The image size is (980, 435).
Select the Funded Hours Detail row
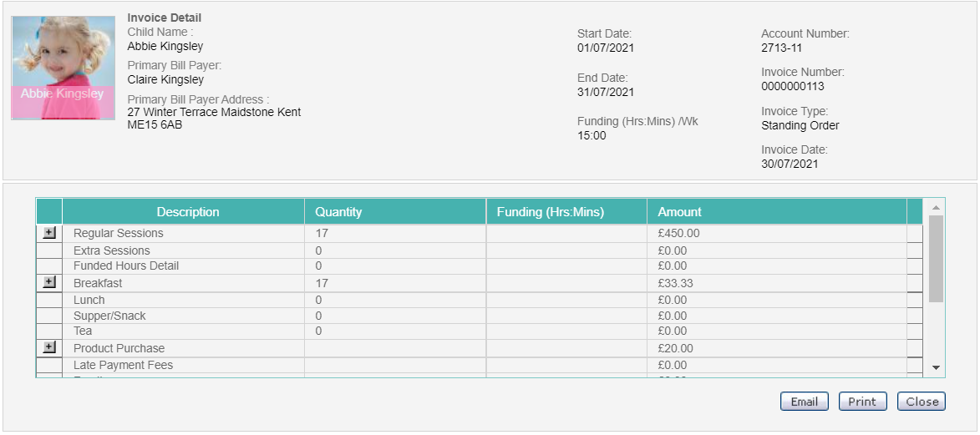480,266
